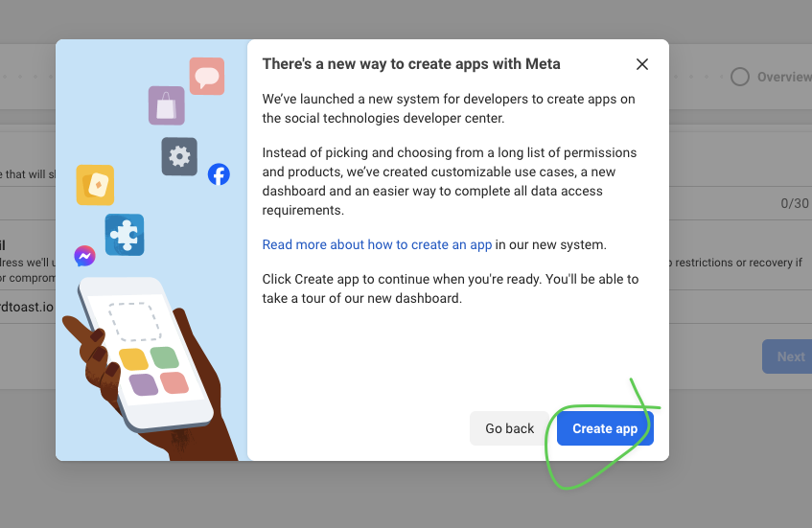Click the paragraph starting 'Click Create app to continue'

tap(450, 288)
